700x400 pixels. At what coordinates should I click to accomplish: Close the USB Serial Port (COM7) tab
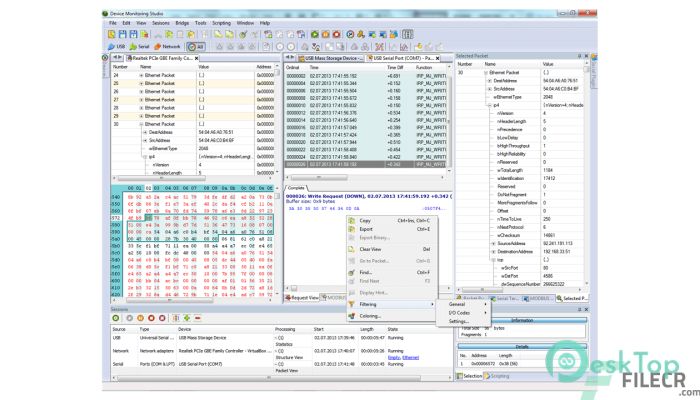click(x=438, y=58)
